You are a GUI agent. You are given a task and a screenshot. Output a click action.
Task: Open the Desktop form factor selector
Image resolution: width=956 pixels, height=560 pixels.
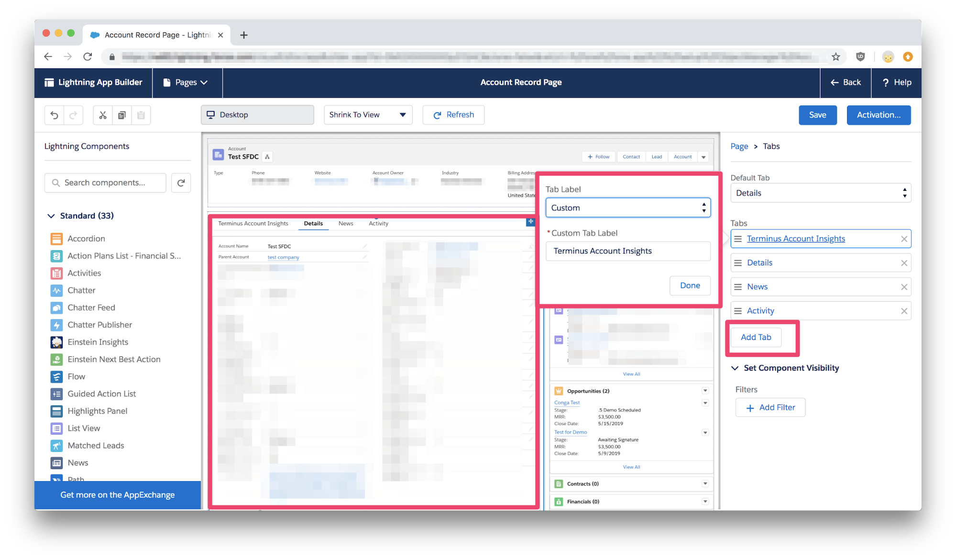point(257,115)
